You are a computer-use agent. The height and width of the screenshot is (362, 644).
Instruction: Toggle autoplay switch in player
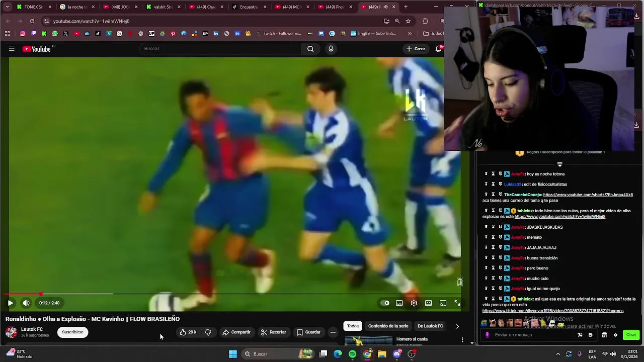[385, 303]
